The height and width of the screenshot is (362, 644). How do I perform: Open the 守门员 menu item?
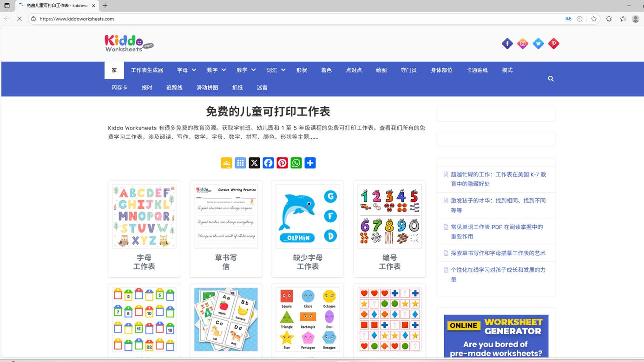408,70
